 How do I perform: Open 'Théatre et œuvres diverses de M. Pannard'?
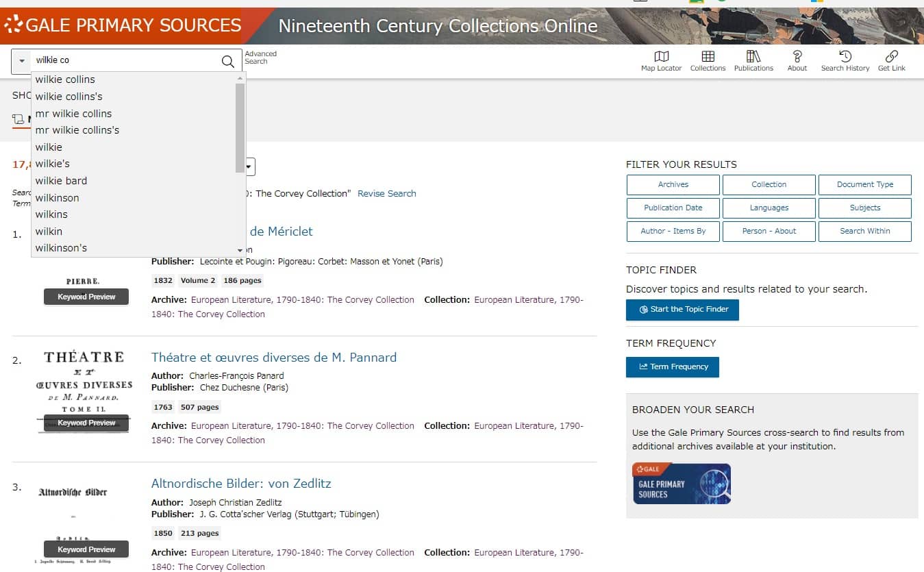(274, 358)
